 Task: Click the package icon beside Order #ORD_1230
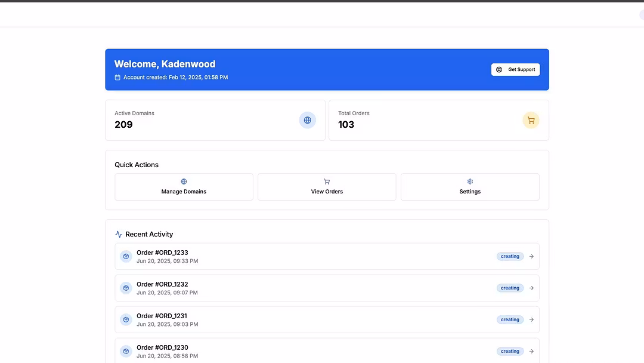(126, 351)
